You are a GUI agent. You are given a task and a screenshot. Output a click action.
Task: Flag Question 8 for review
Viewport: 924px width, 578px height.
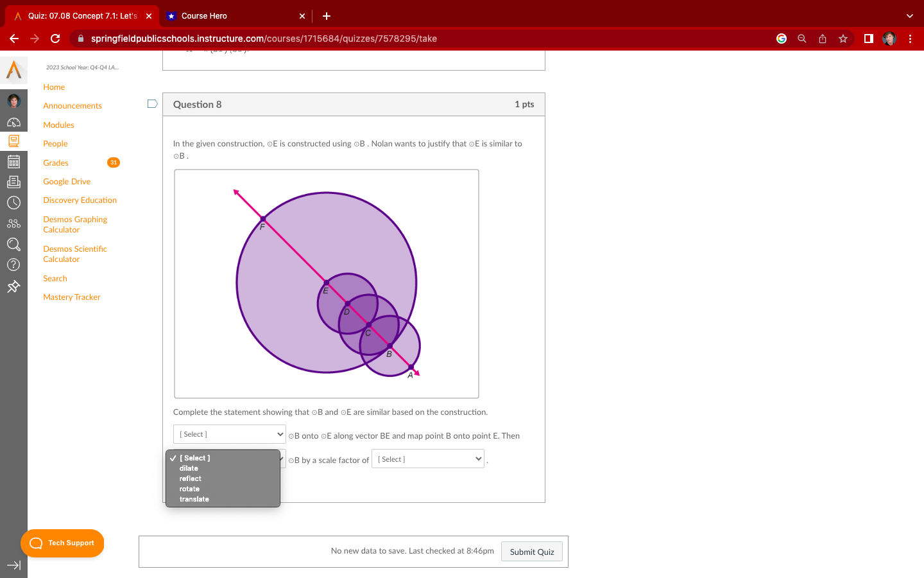click(152, 104)
